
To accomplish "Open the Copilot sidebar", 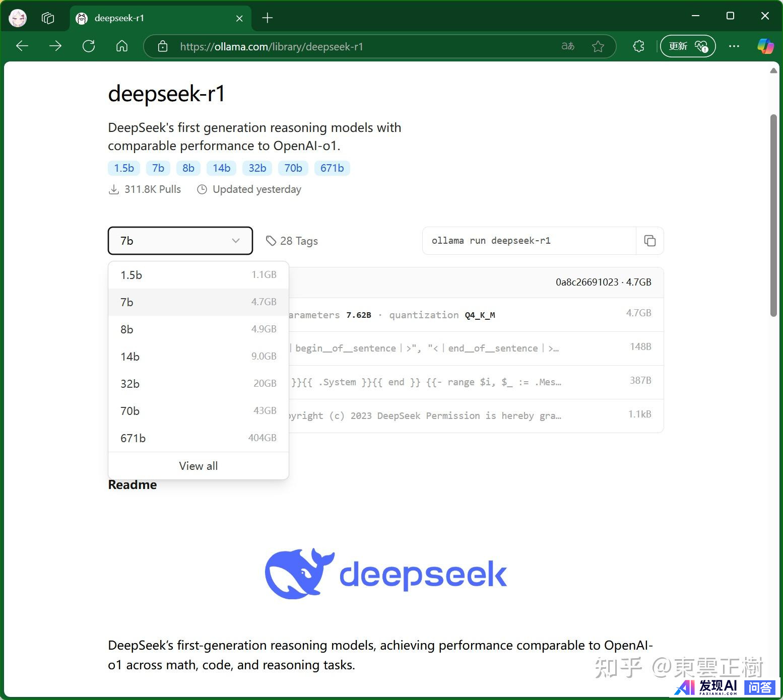I will [x=765, y=46].
